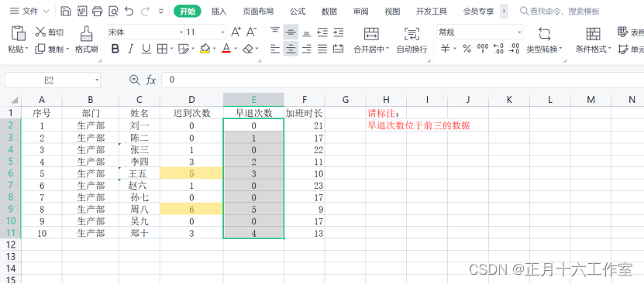Click the Cut (剪切) scissors button

click(x=50, y=32)
